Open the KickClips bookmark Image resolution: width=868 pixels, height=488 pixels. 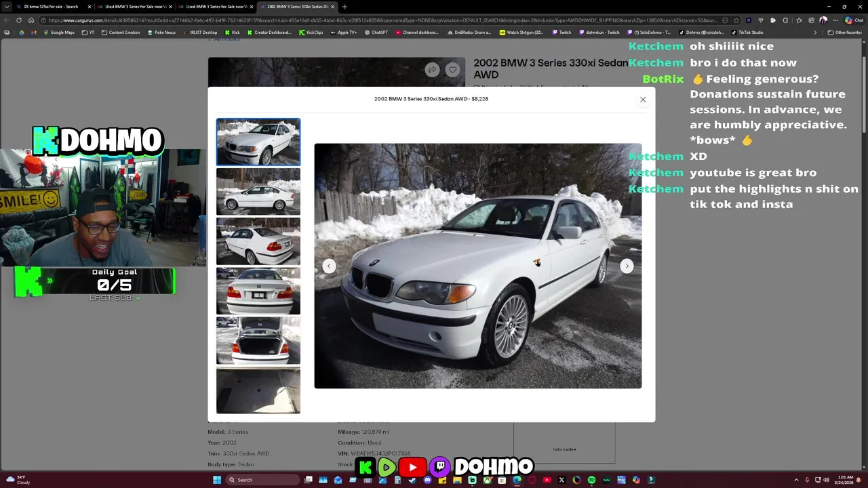(311, 33)
